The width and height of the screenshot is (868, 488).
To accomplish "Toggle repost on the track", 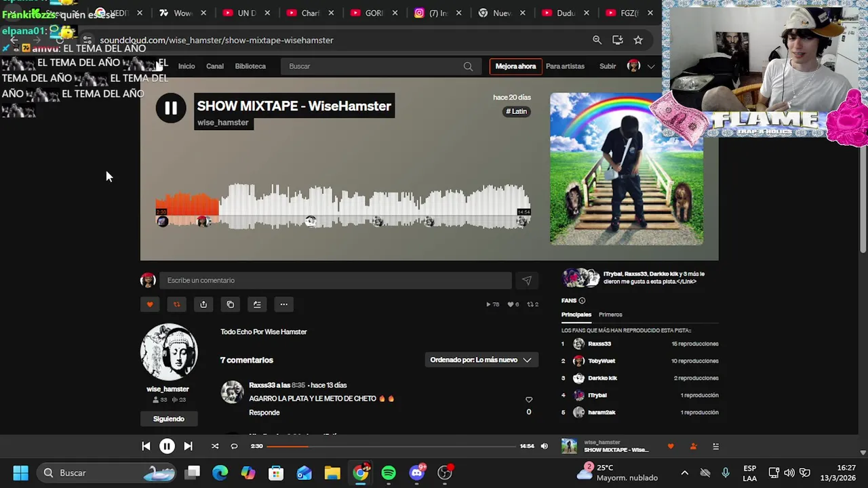I will [x=176, y=304].
